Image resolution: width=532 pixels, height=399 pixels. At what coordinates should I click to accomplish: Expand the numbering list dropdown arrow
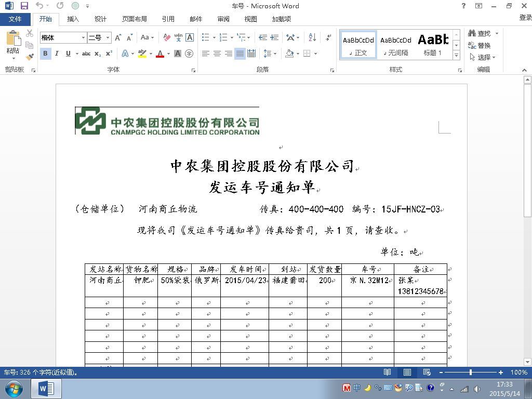(232, 37)
